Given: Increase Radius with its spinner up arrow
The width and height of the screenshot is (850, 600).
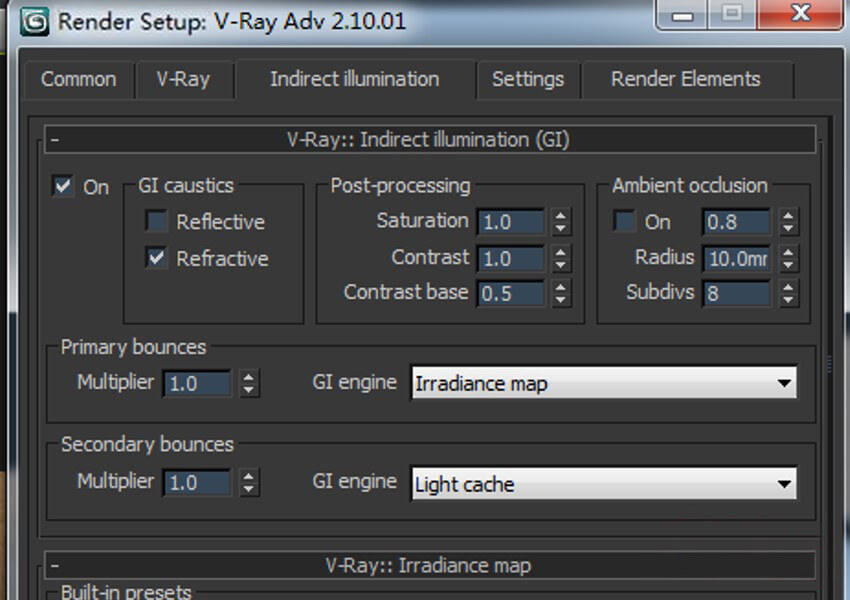Looking at the screenshot, I should coord(788,252).
